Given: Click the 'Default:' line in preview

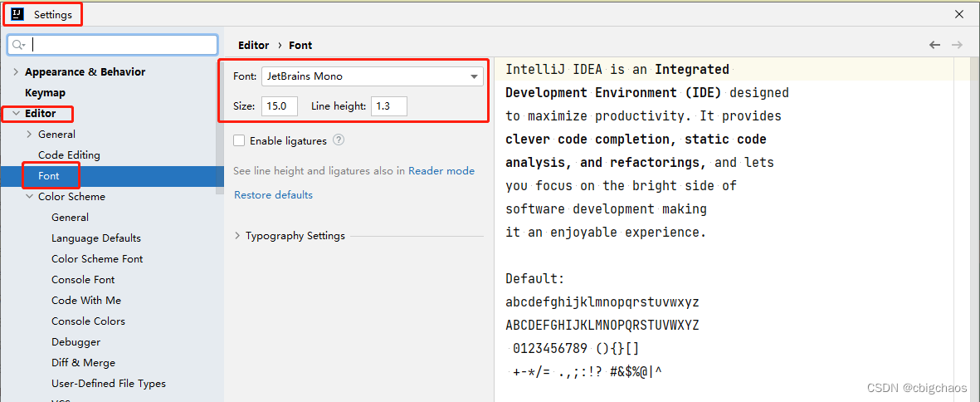Looking at the screenshot, I should [x=535, y=279].
